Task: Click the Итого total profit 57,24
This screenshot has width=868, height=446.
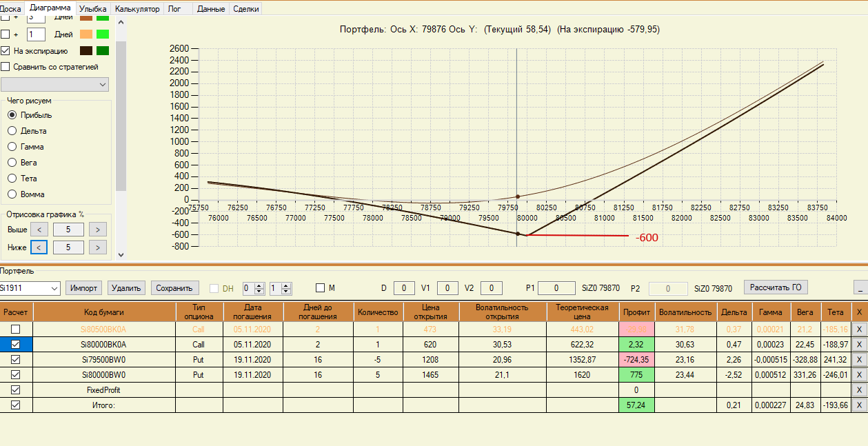Action: (x=637, y=405)
